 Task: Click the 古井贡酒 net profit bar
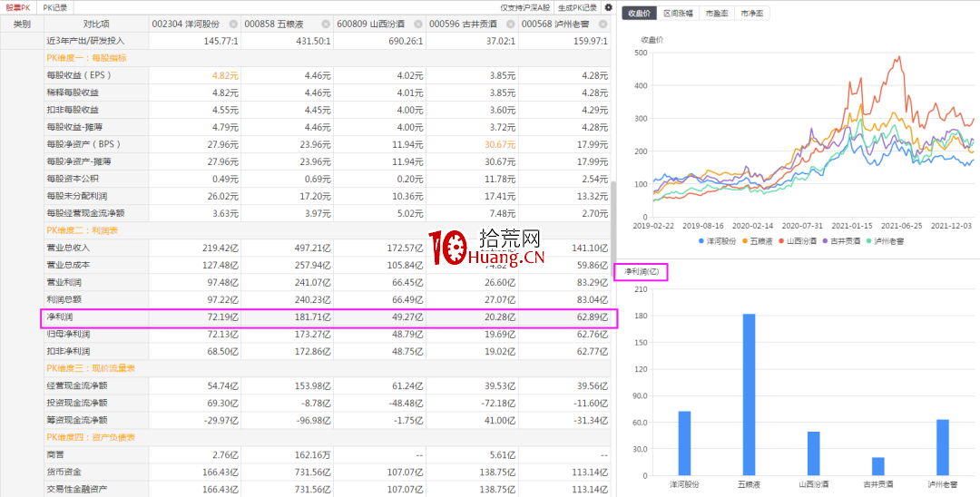click(x=878, y=466)
